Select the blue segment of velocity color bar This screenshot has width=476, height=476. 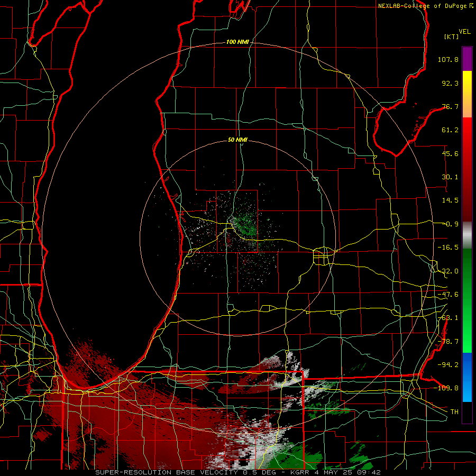(x=467, y=377)
